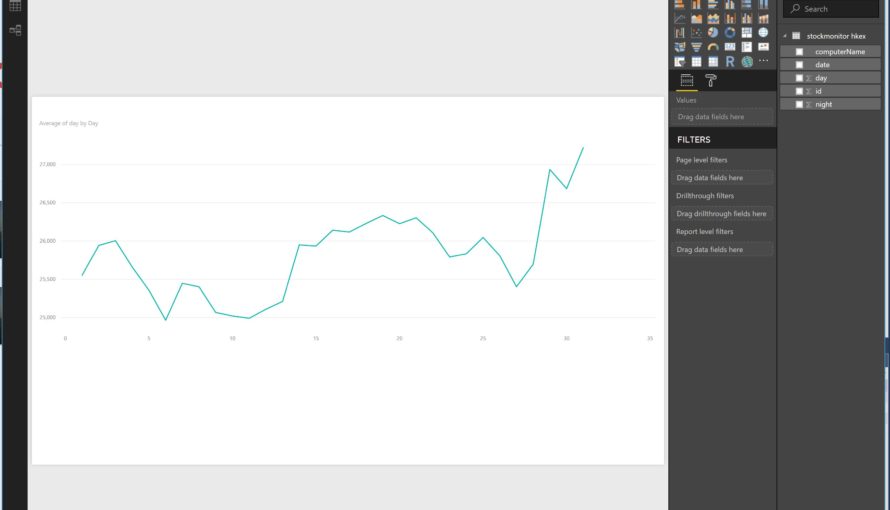Select the Pie chart visualization

(x=713, y=33)
